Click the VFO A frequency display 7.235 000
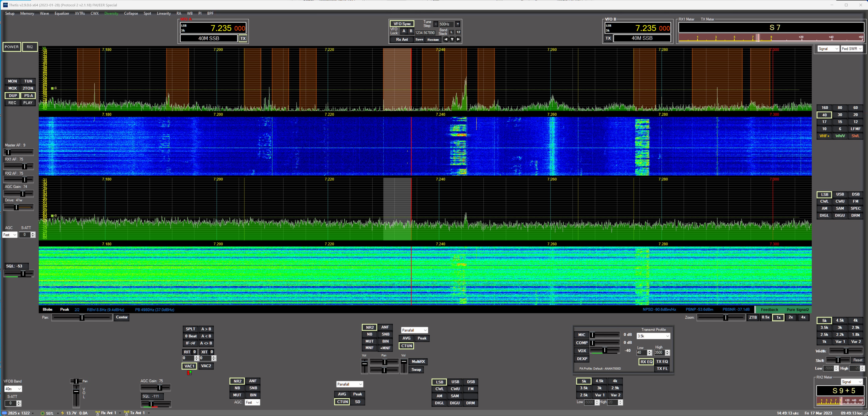This screenshot has height=416, width=868. tap(213, 28)
